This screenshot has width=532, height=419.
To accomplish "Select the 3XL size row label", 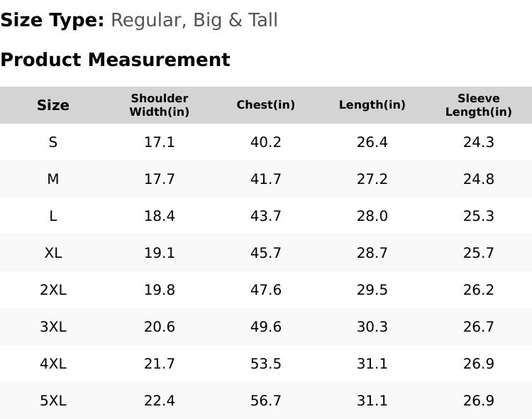I will (x=53, y=327).
